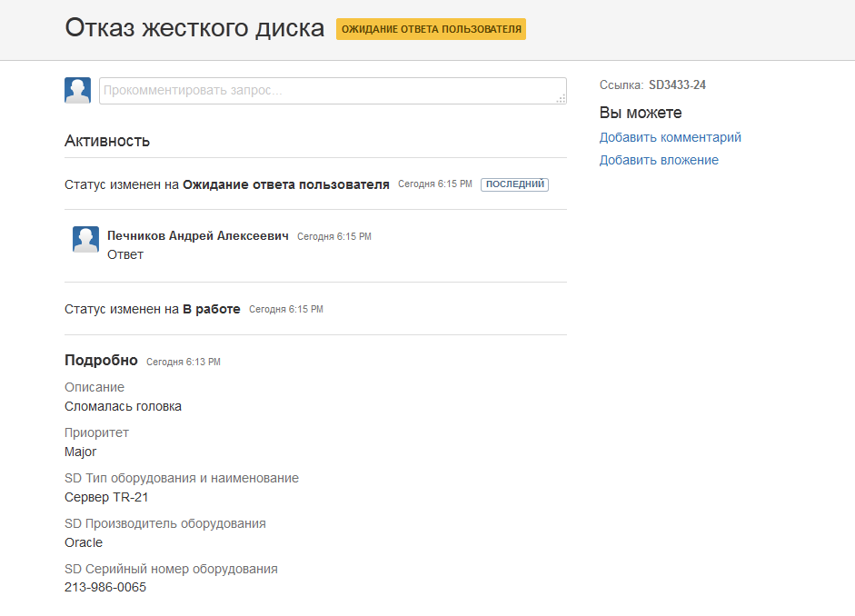Click the timestamp next to Печников's name
This screenshot has height=616, width=855.
pos(334,236)
